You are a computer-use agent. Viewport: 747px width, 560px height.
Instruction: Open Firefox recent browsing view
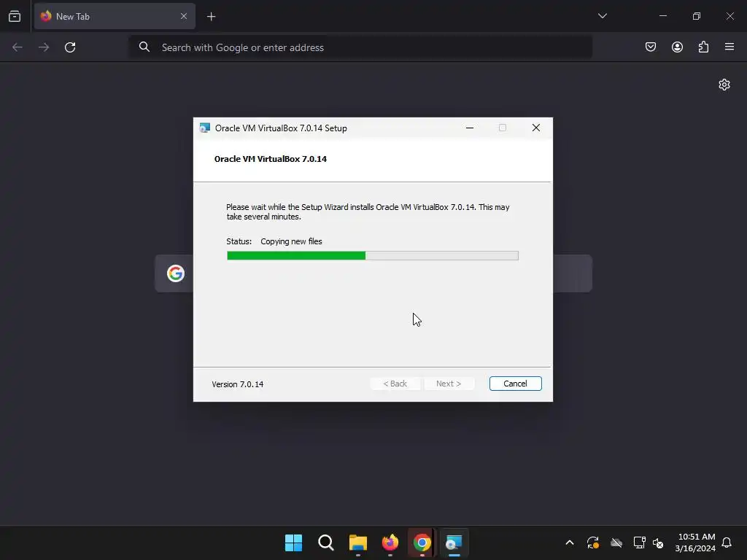(15, 16)
